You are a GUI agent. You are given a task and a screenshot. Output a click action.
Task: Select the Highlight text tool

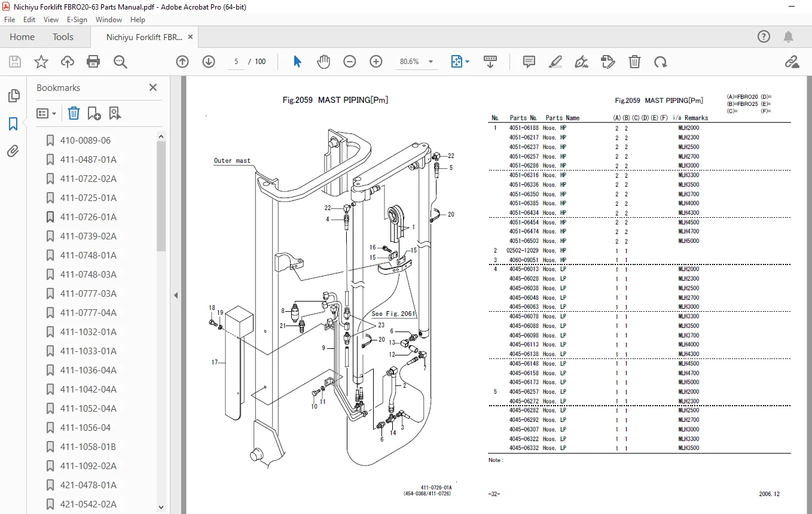coord(555,62)
